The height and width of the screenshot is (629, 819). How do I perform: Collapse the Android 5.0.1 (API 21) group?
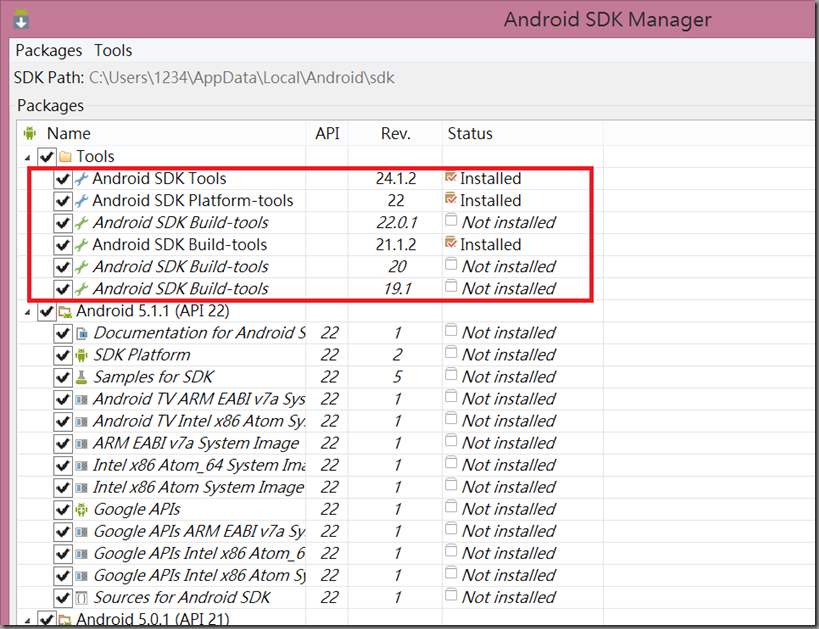(27, 619)
